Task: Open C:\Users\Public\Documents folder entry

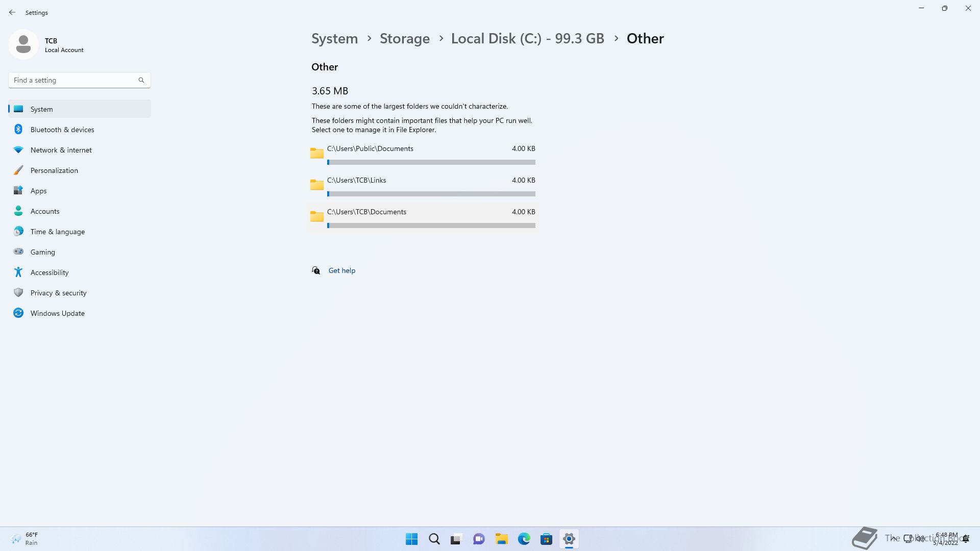Action: [x=423, y=155]
